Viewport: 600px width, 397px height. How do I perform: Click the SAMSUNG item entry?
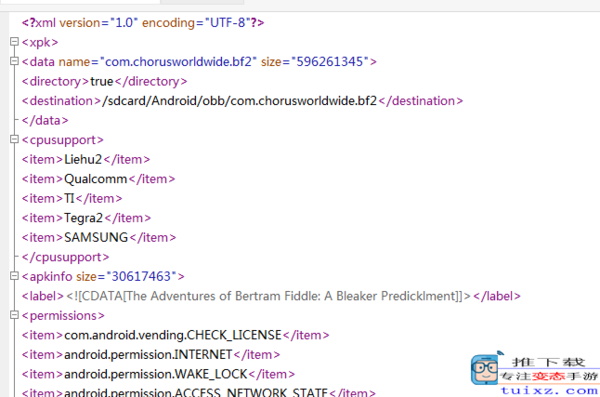(x=99, y=237)
